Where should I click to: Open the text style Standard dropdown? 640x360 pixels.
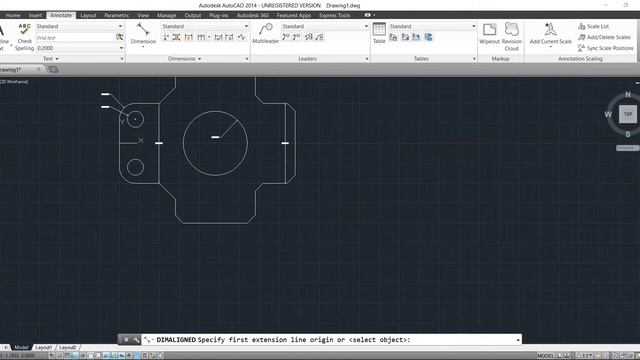120,26
